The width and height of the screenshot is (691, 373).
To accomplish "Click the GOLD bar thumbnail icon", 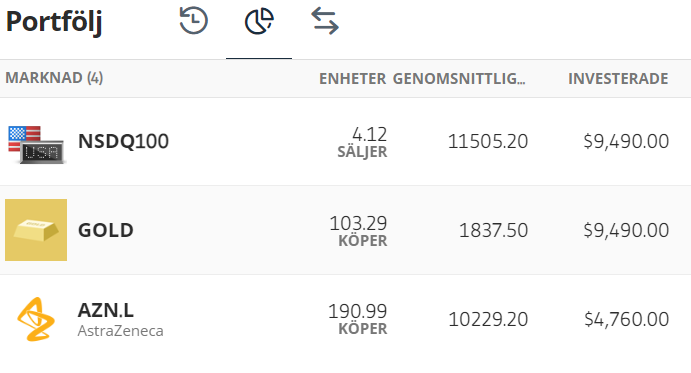I will pos(36,230).
